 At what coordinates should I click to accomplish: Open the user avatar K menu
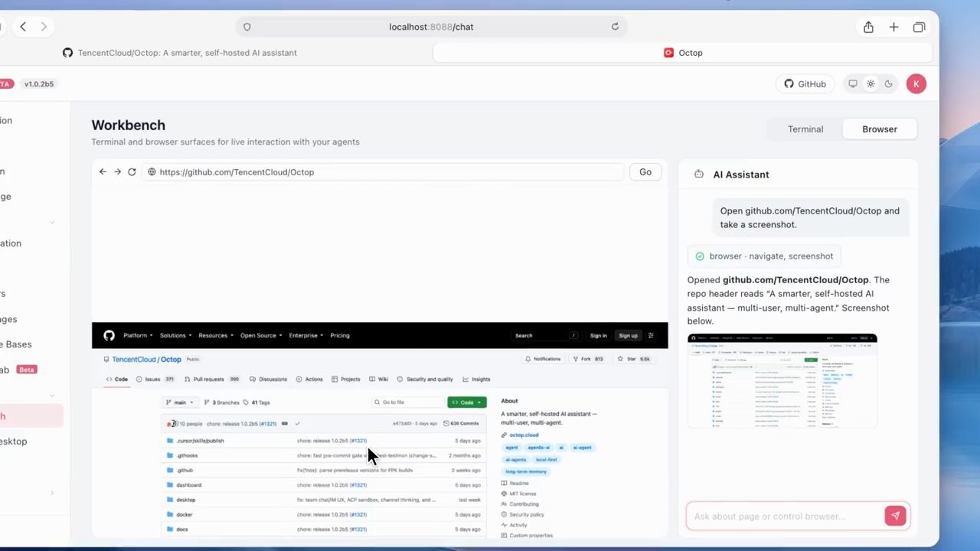[916, 84]
